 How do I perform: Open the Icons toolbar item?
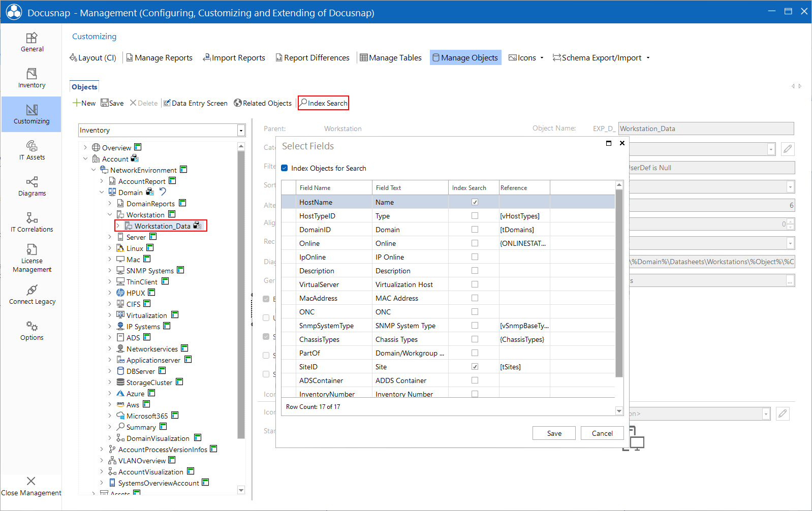pyautogui.click(x=522, y=58)
